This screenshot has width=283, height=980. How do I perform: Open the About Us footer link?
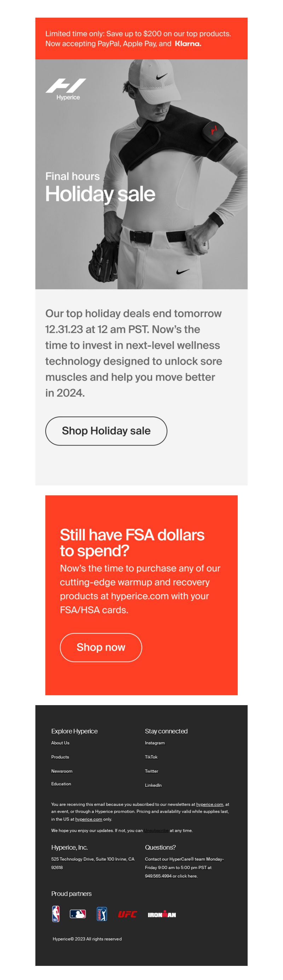[60, 743]
